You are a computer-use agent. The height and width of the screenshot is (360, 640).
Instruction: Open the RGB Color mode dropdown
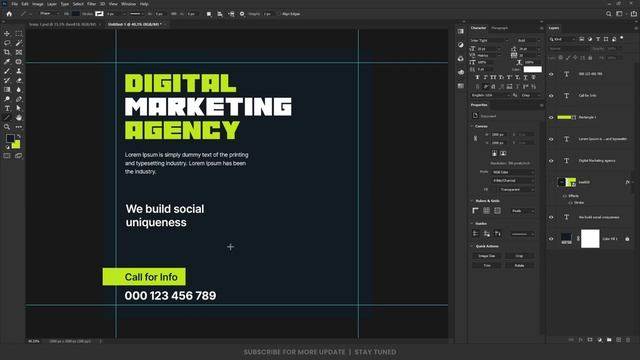click(x=513, y=172)
